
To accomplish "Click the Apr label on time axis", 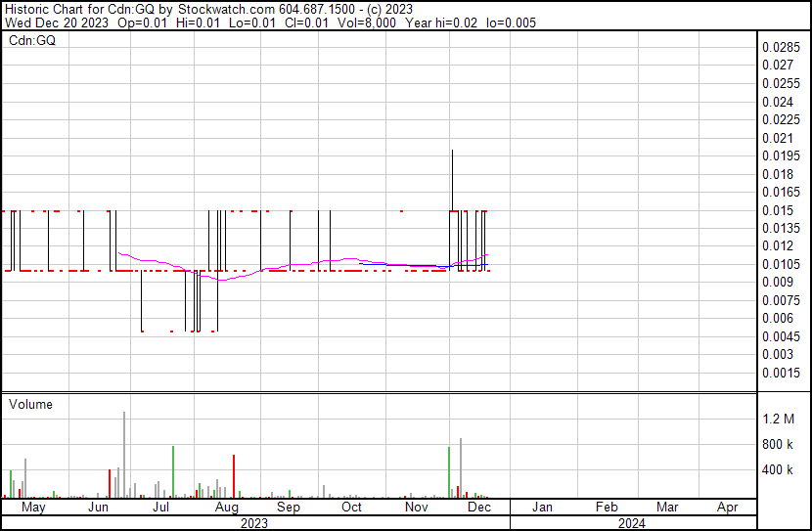I will [728, 508].
